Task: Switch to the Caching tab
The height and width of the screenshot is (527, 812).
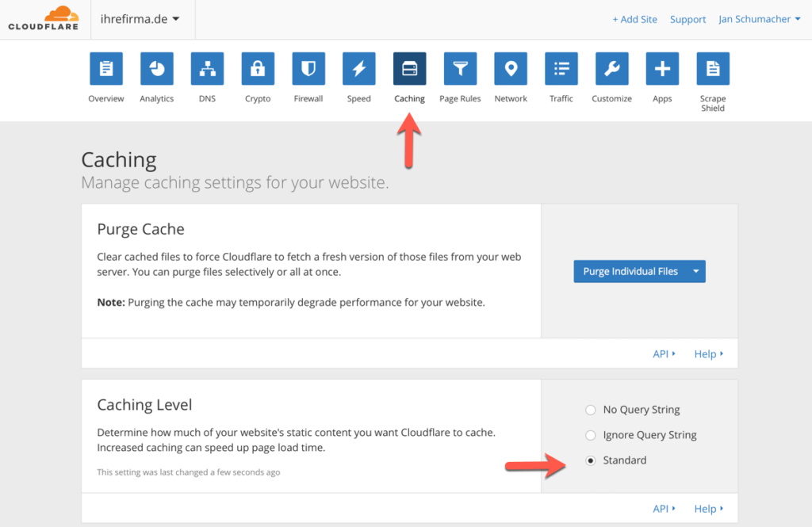Action: click(x=409, y=69)
